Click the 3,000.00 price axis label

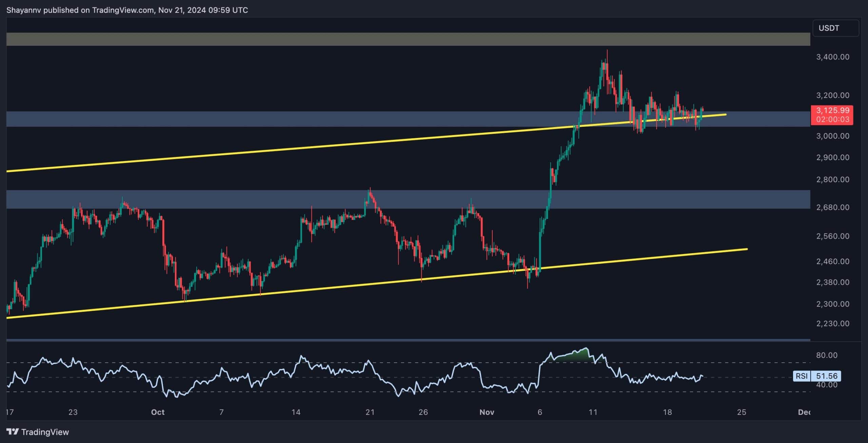[x=833, y=136]
